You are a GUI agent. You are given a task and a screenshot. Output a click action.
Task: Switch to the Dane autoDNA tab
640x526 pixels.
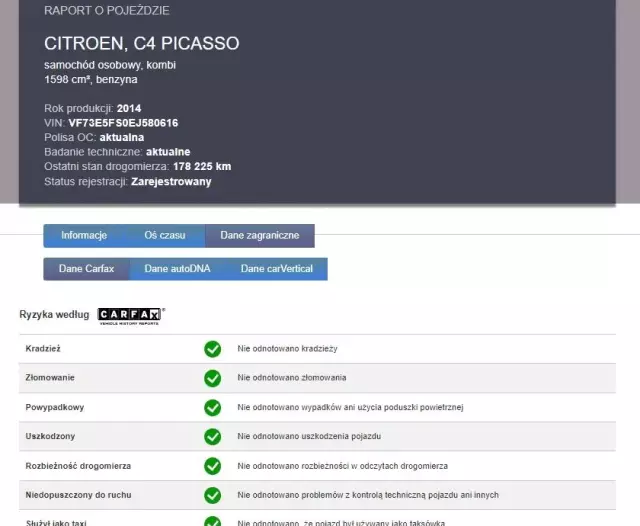click(177, 269)
